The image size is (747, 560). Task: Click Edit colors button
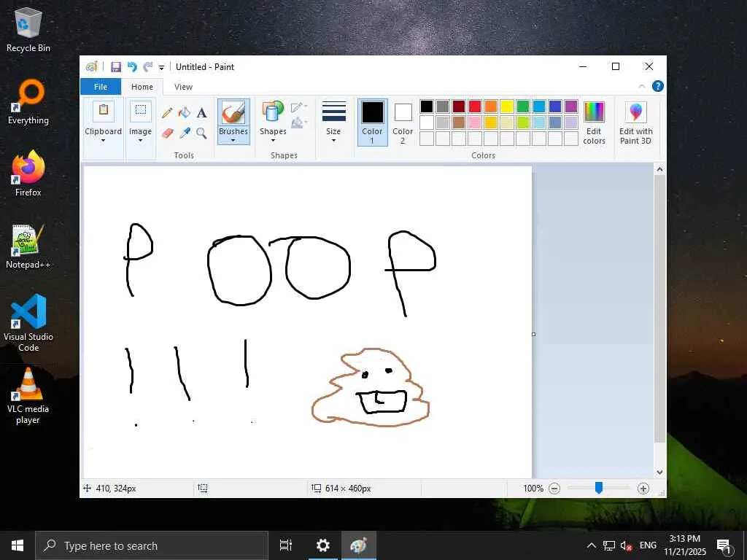point(594,122)
